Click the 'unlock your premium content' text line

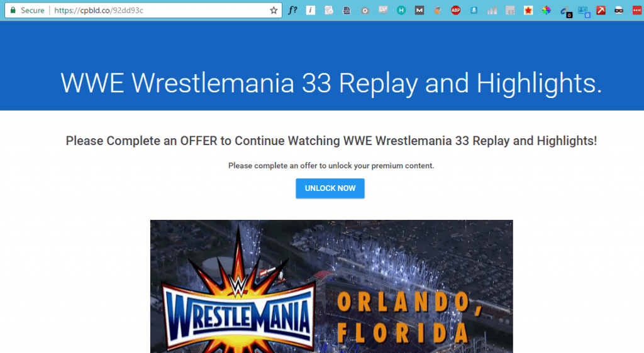pyautogui.click(x=331, y=166)
